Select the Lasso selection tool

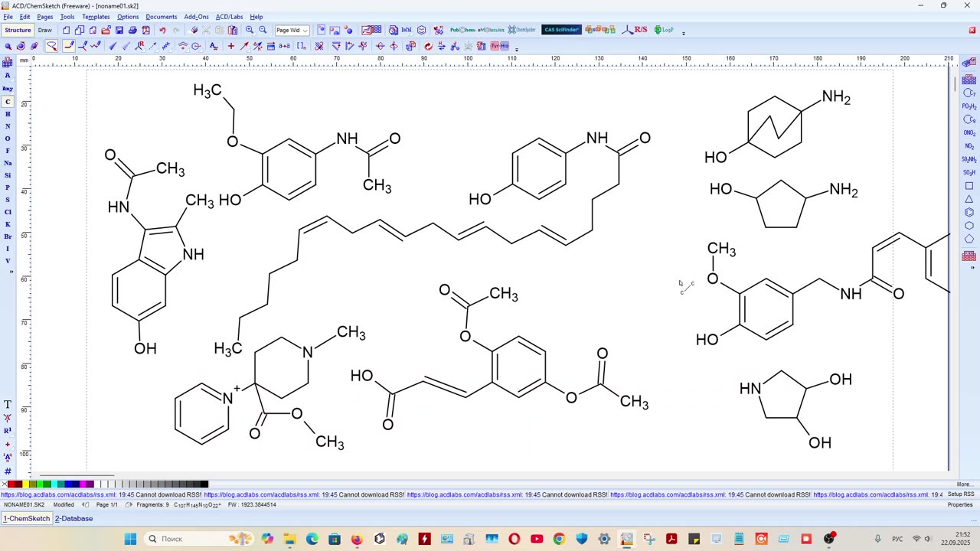[x=51, y=46]
